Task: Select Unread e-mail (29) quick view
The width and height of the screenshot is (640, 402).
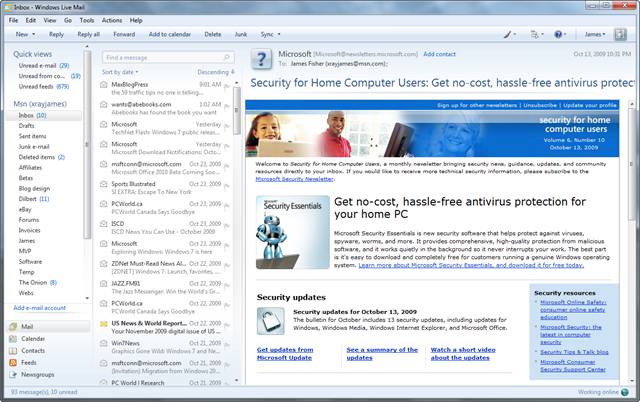Action: 44,66
